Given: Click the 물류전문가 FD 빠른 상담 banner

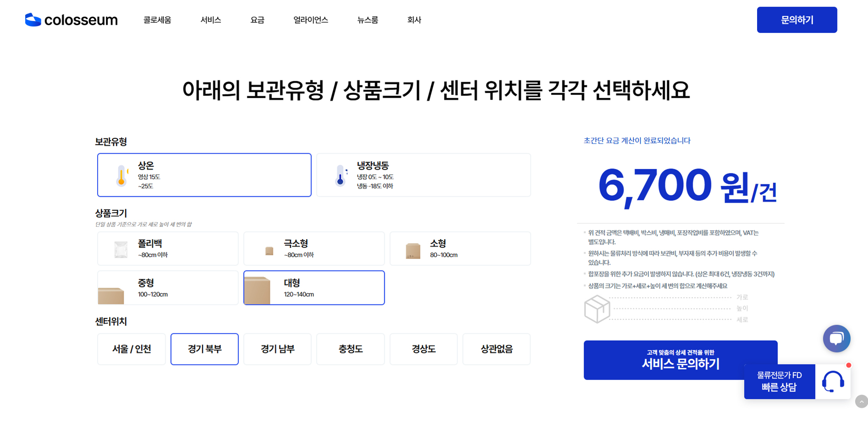Looking at the screenshot, I should pos(779,382).
